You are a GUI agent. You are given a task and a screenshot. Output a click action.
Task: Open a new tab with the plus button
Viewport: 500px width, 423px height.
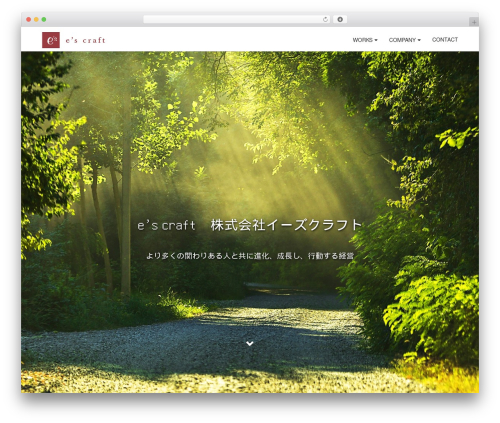(474, 22)
